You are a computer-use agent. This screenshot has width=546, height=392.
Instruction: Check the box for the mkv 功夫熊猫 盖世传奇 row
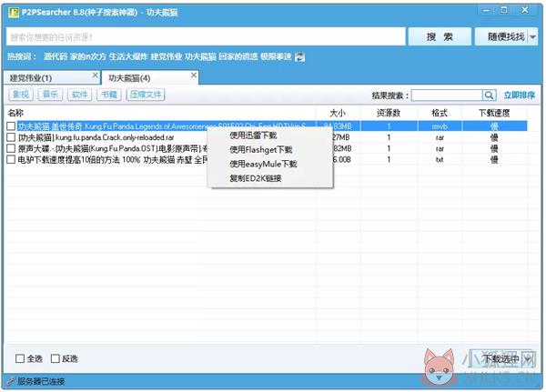(11, 126)
